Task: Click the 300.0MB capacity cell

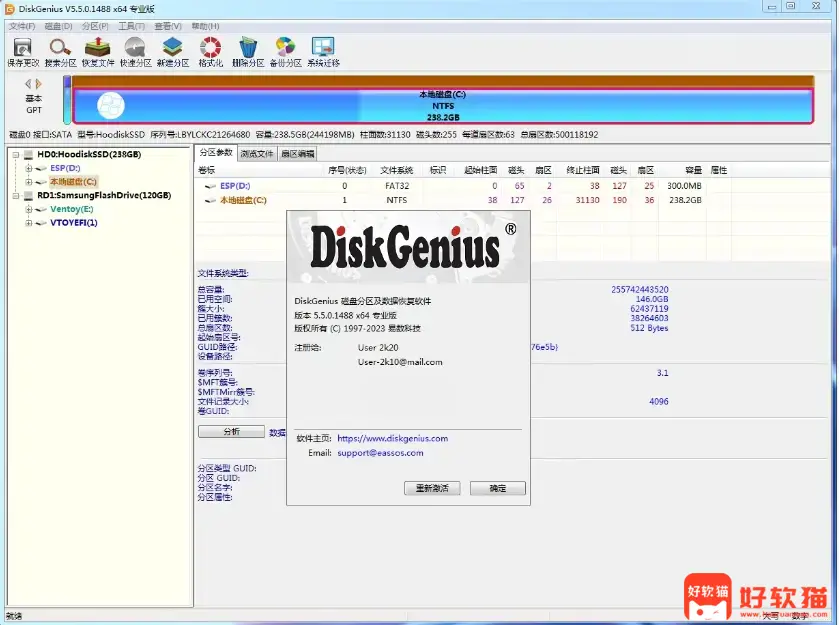Action: (x=684, y=186)
